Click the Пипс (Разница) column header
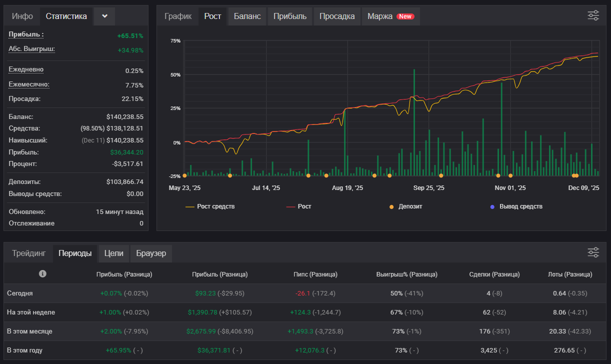 pos(315,274)
